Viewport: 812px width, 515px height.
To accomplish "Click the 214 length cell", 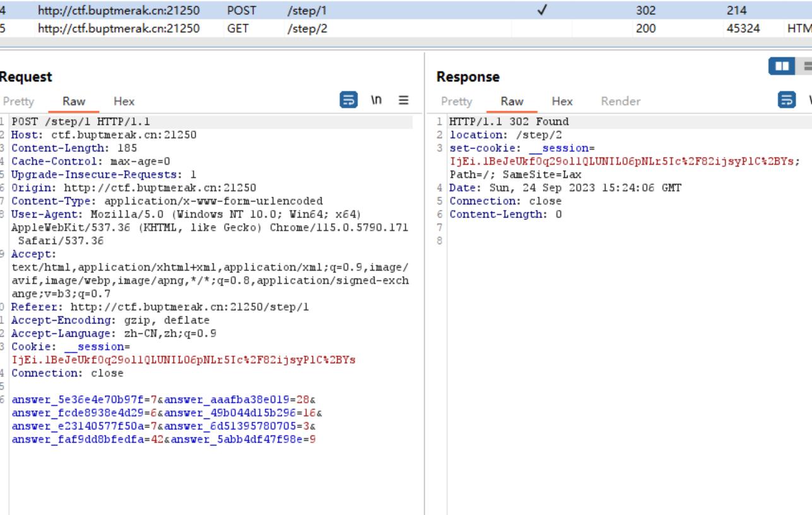I will pyautogui.click(x=736, y=10).
